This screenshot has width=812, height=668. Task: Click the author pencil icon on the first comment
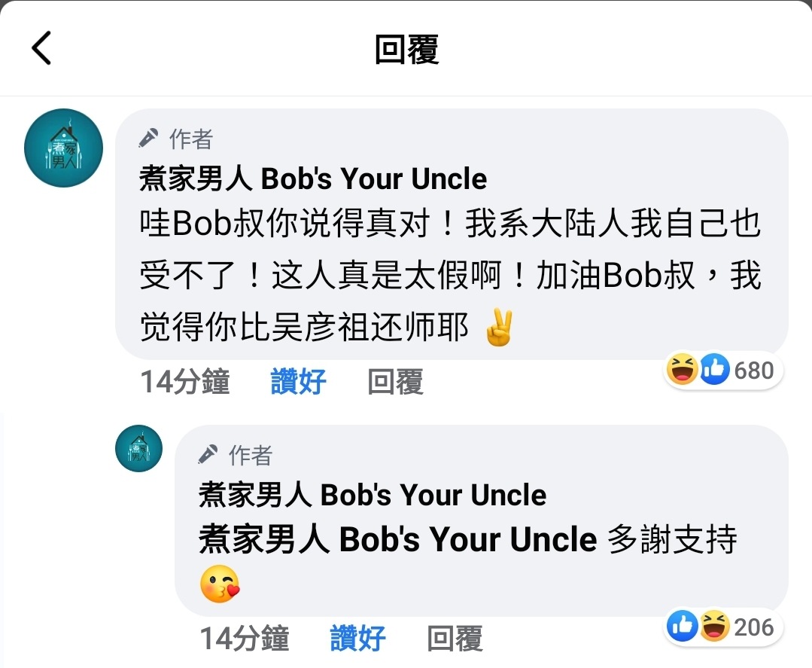click(148, 139)
